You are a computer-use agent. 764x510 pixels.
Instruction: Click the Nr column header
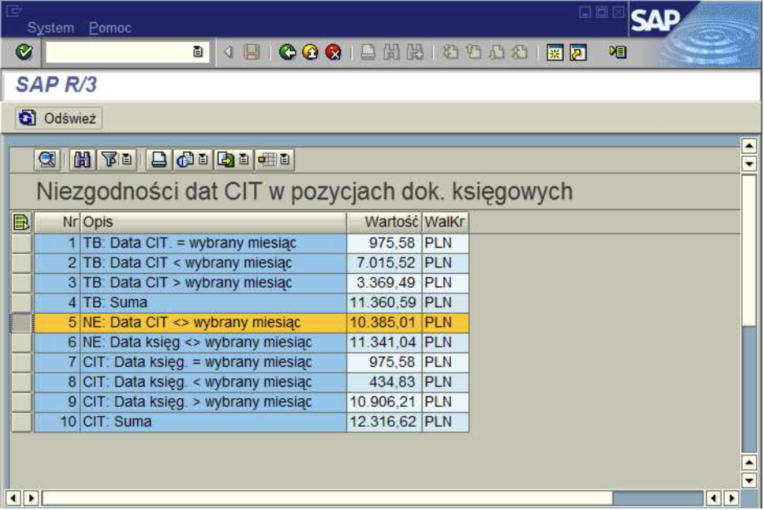(x=57, y=222)
